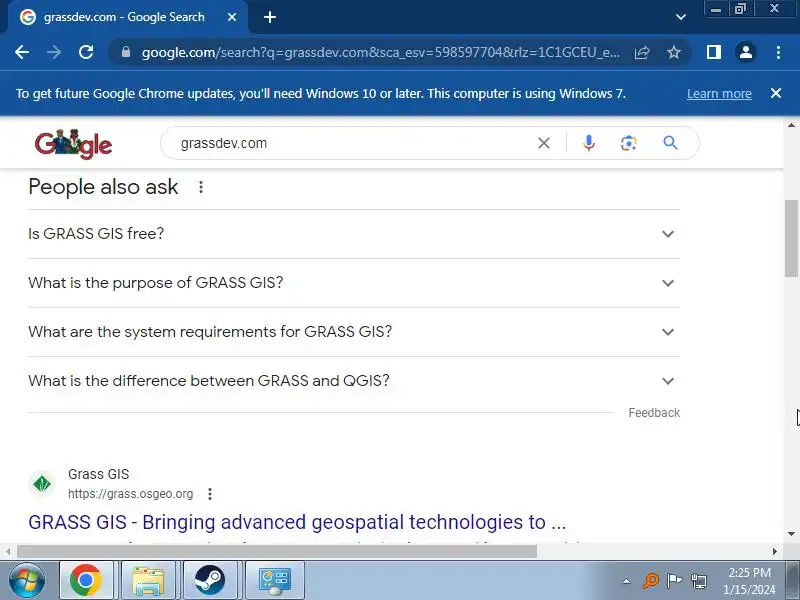Expand 'Is GRASS GIS free?' question
The height and width of the screenshot is (600, 800).
click(x=354, y=234)
